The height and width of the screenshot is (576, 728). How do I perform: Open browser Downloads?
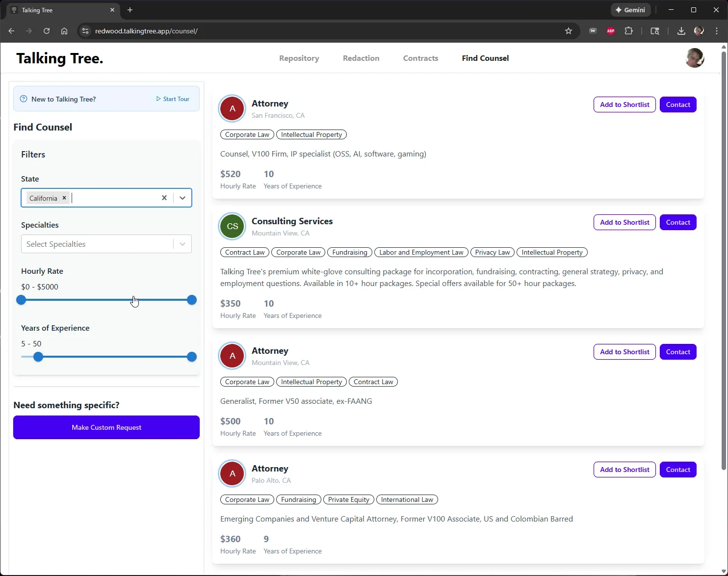(x=681, y=31)
